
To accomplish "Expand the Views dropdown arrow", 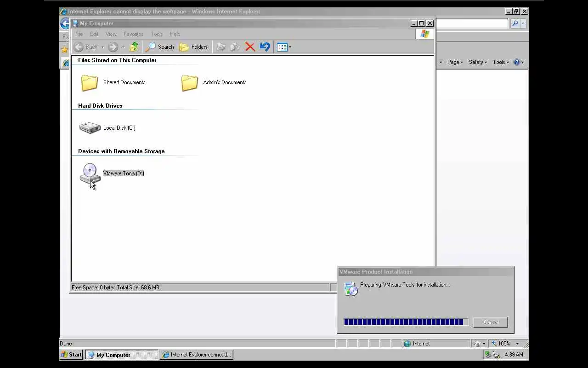I will [290, 47].
